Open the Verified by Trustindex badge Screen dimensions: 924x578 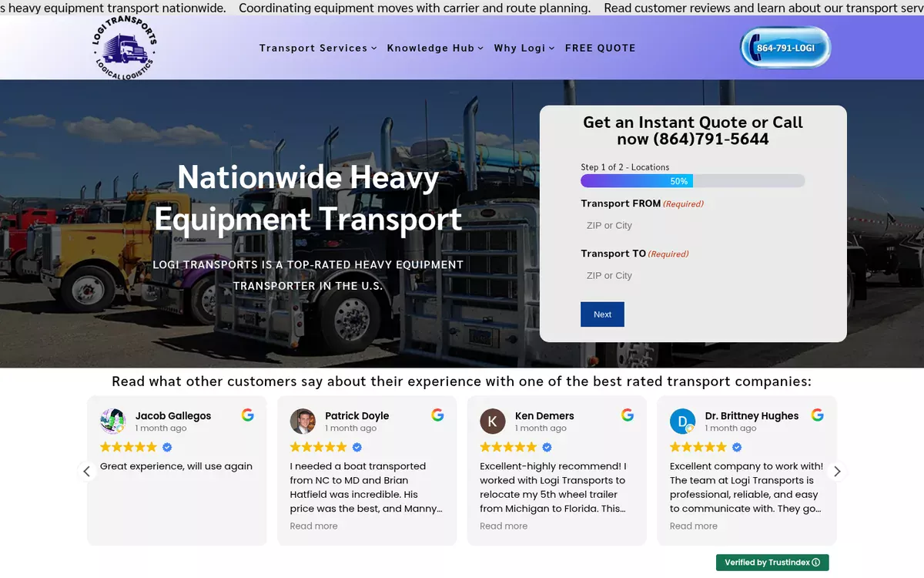pyautogui.click(x=772, y=563)
